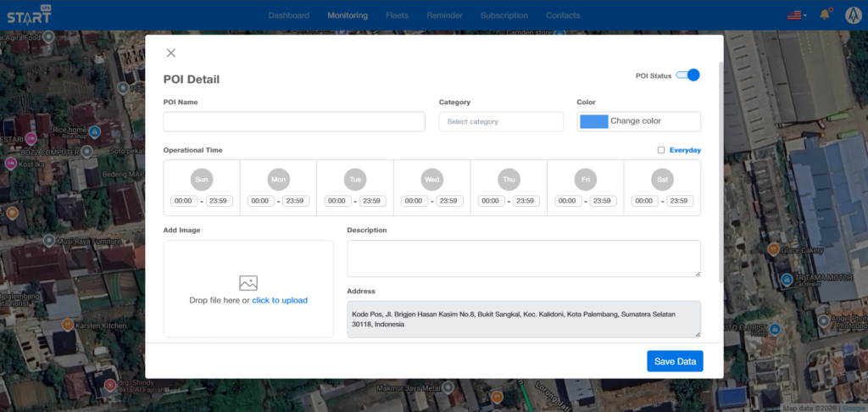Select the Sat day circle

coord(662,180)
